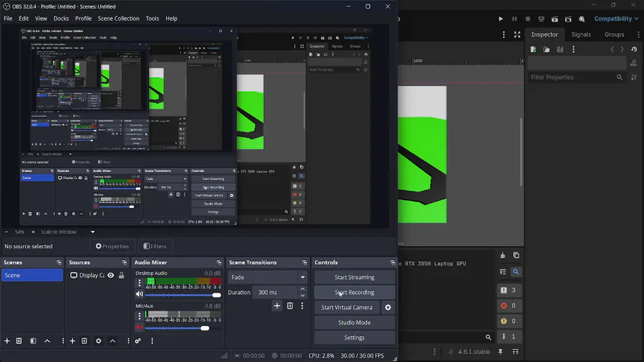Click Start Streaming button
This screenshot has width=644, height=362.
(x=354, y=278)
